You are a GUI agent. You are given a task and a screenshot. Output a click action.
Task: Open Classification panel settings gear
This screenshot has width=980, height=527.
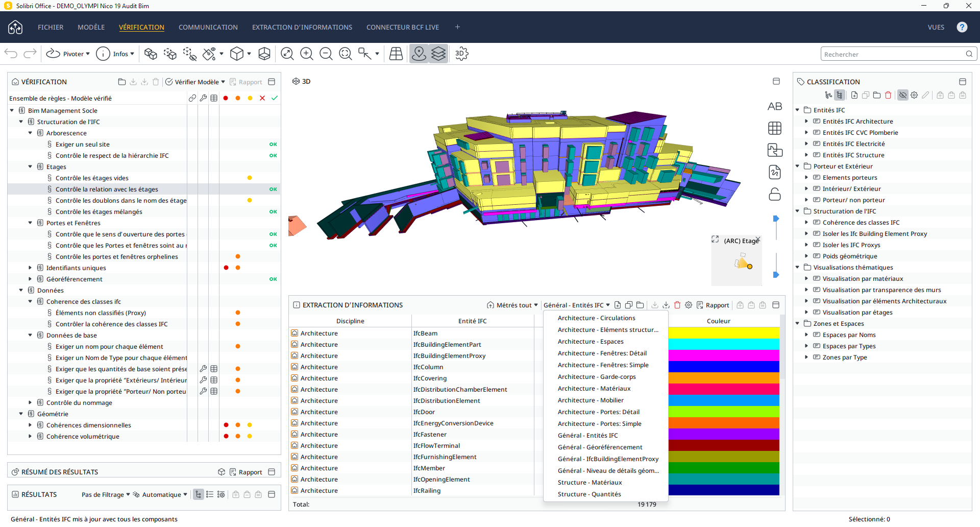click(x=914, y=95)
